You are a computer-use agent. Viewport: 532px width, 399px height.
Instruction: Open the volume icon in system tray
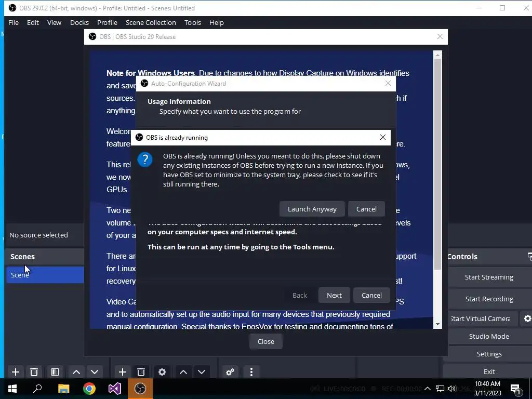coord(452,389)
